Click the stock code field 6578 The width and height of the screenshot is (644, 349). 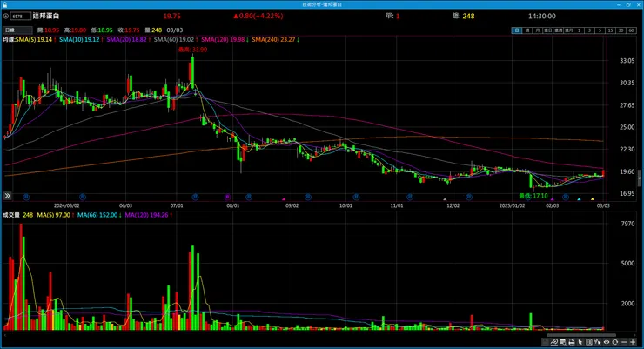(x=21, y=16)
